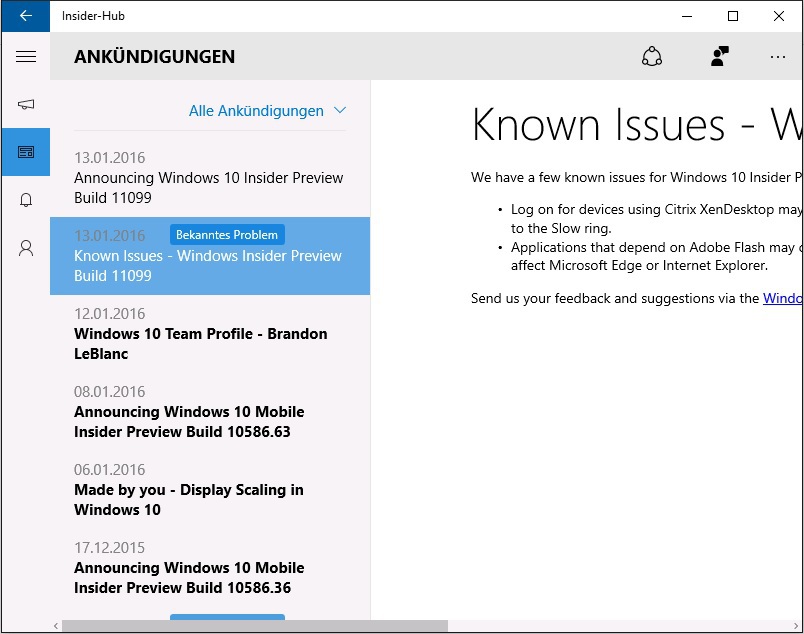The width and height of the screenshot is (804, 634).
Task: Open Announcing Mobile Insider Preview Build 10586.63
Action: click(x=210, y=412)
